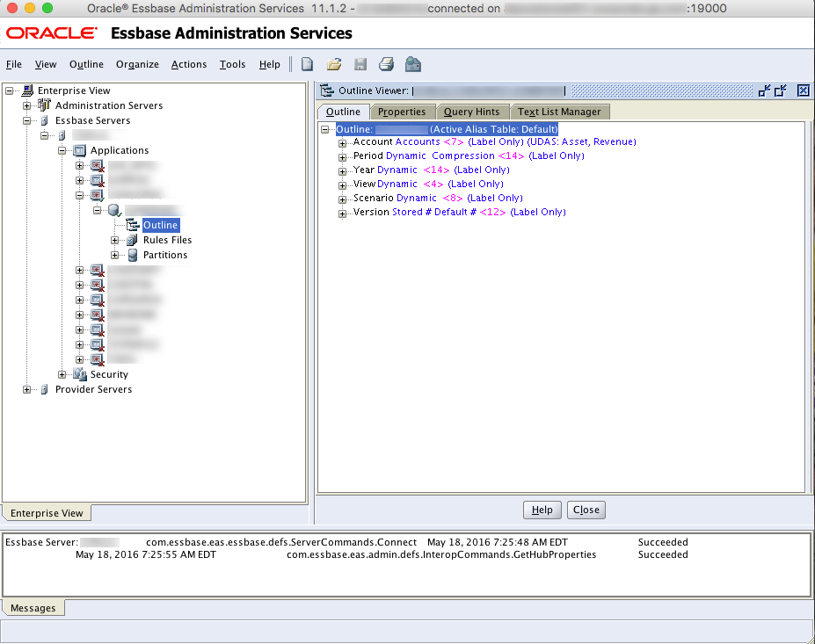This screenshot has height=644, width=815.
Task: Collapse the Applications tree node
Action: 62,150
